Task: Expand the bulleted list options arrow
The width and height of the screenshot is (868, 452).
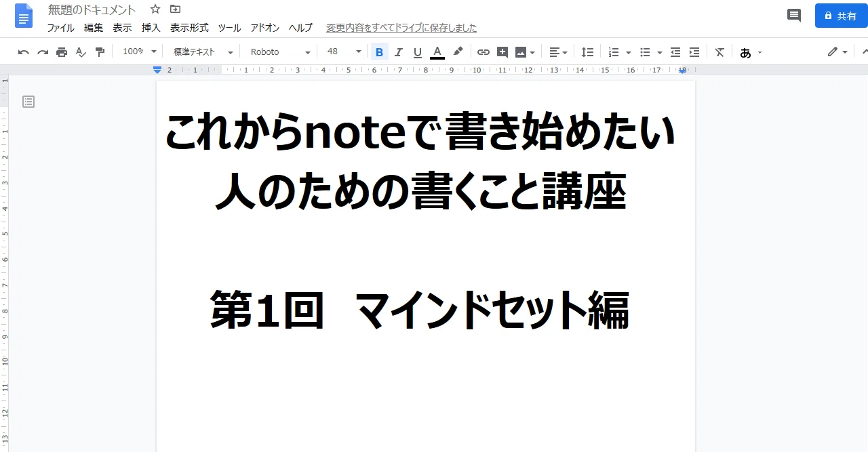Action: (660, 52)
